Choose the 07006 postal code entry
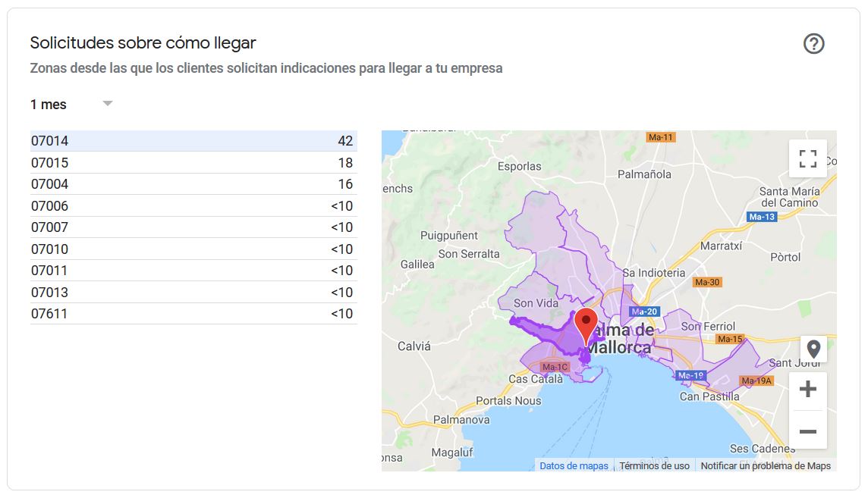The height and width of the screenshot is (498, 868). coord(193,206)
